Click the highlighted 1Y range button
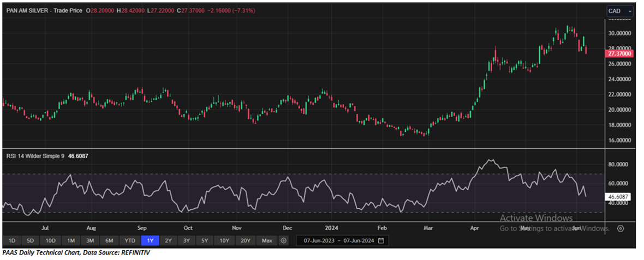 tap(150, 240)
